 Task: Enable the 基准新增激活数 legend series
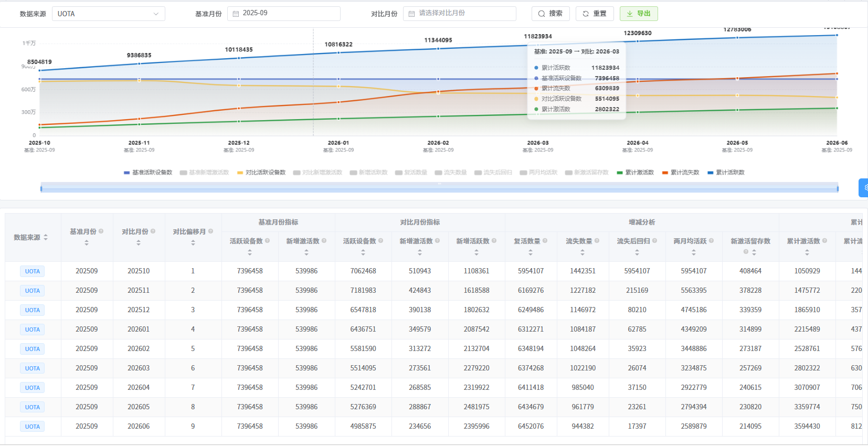point(204,173)
